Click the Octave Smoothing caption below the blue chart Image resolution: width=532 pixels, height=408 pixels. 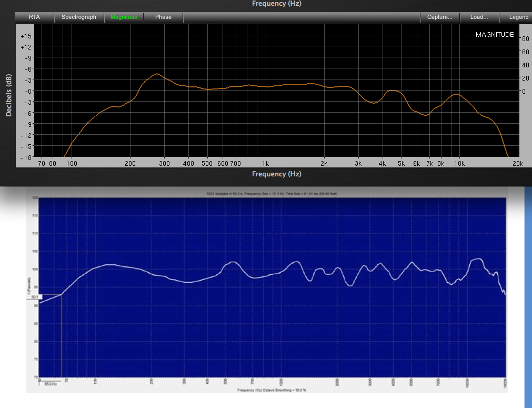coord(272,390)
